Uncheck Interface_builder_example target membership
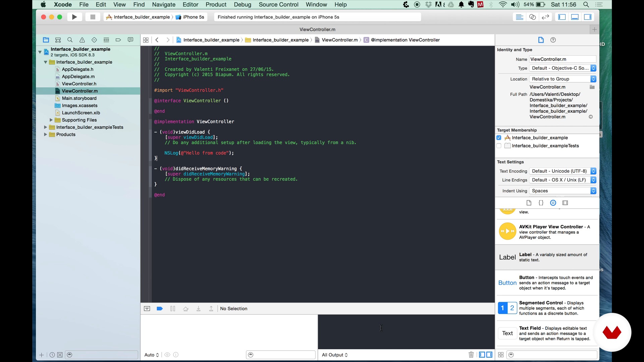 point(499,138)
